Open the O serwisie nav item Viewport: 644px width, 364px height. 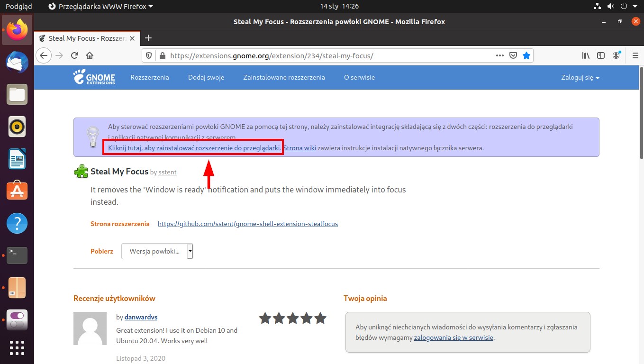[359, 77]
